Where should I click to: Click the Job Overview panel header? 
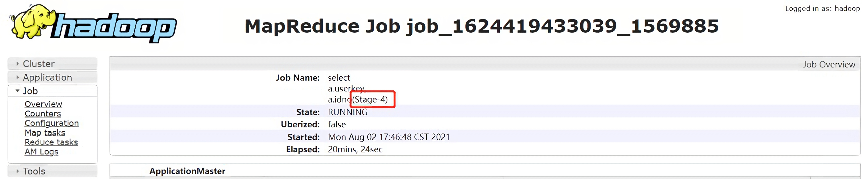coord(485,64)
